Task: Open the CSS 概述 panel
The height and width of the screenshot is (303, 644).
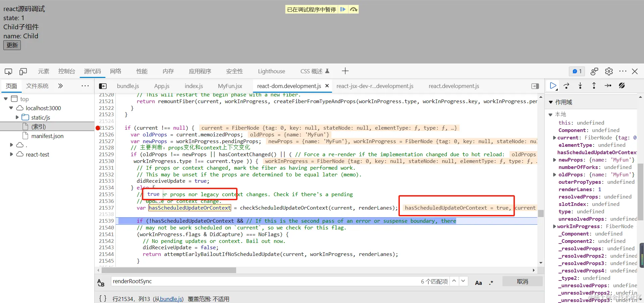Action: coord(315,71)
